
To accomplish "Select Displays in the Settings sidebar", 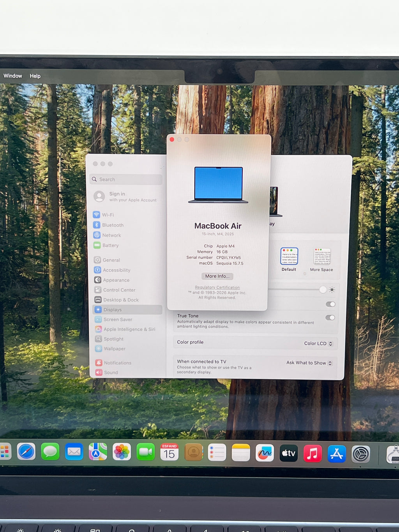I will (x=127, y=309).
